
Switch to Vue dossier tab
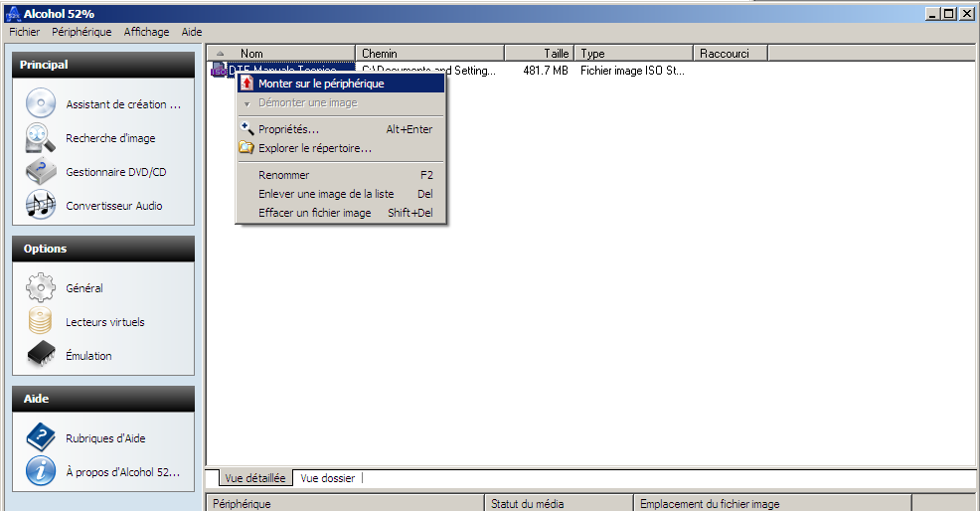pyautogui.click(x=328, y=478)
